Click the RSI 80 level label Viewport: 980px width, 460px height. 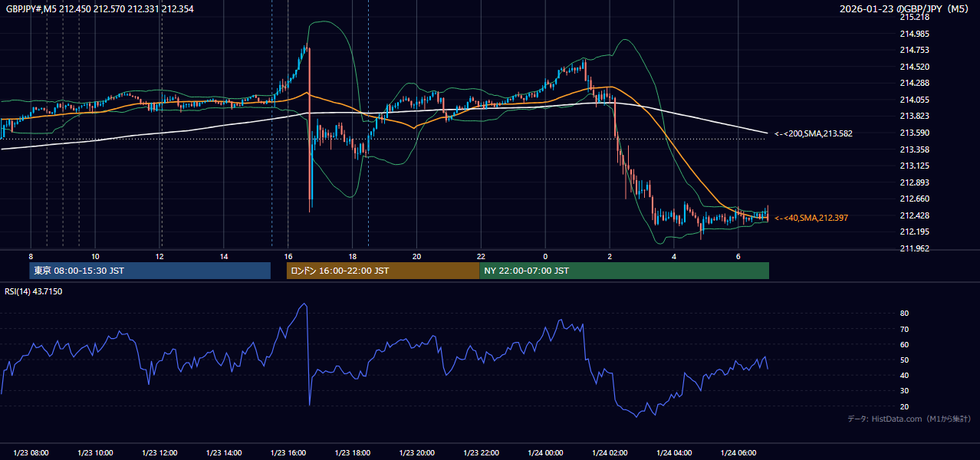pos(905,314)
